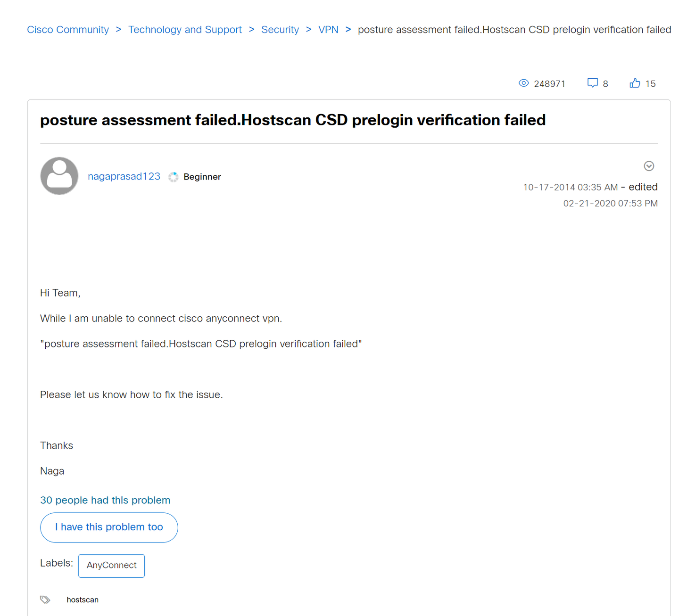679x616 pixels.
Task: Click the tag icon near hostscan
Action: pos(45,599)
